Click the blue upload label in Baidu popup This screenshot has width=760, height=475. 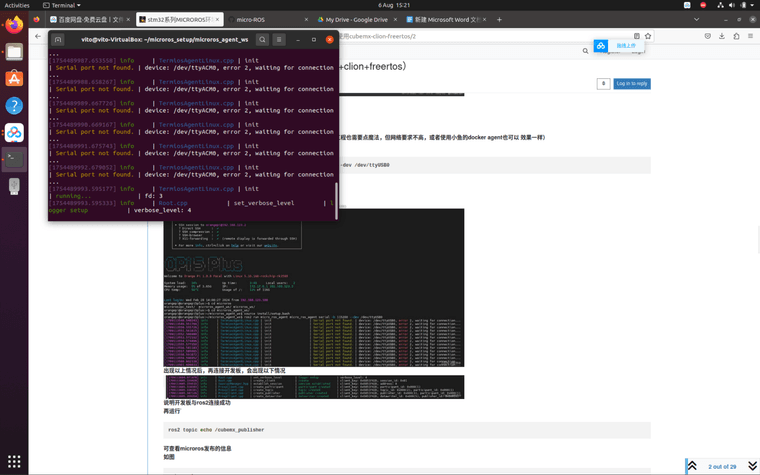[x=626, y=46]
